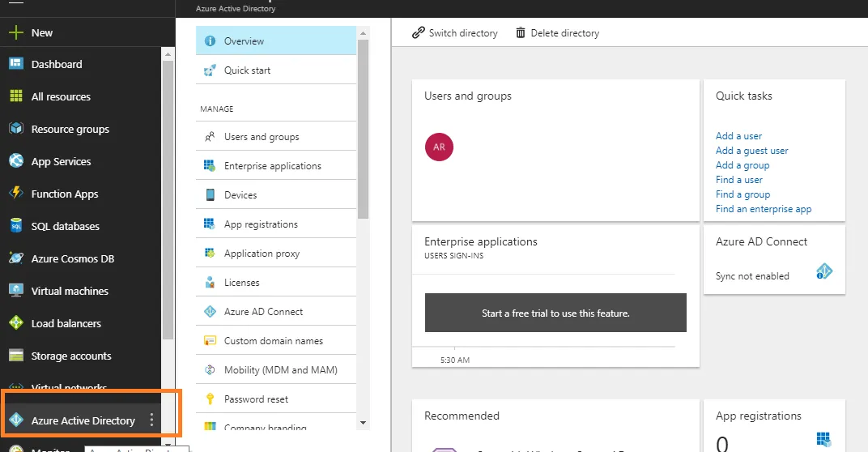Click the Add a guest user link
Image resolution: width=868 pixels, height=452 pixels.
[751, 150]
